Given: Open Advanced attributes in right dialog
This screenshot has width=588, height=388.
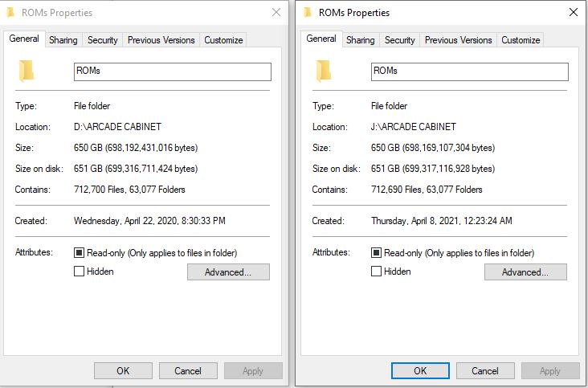Looking at the screenshot, I should [x=525, y=272].
